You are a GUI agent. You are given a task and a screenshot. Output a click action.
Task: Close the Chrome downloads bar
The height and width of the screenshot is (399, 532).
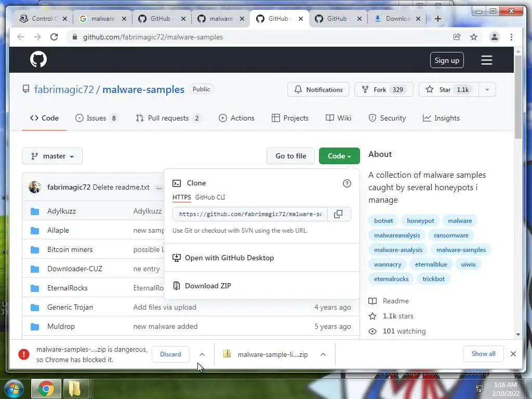click(513, 354)
